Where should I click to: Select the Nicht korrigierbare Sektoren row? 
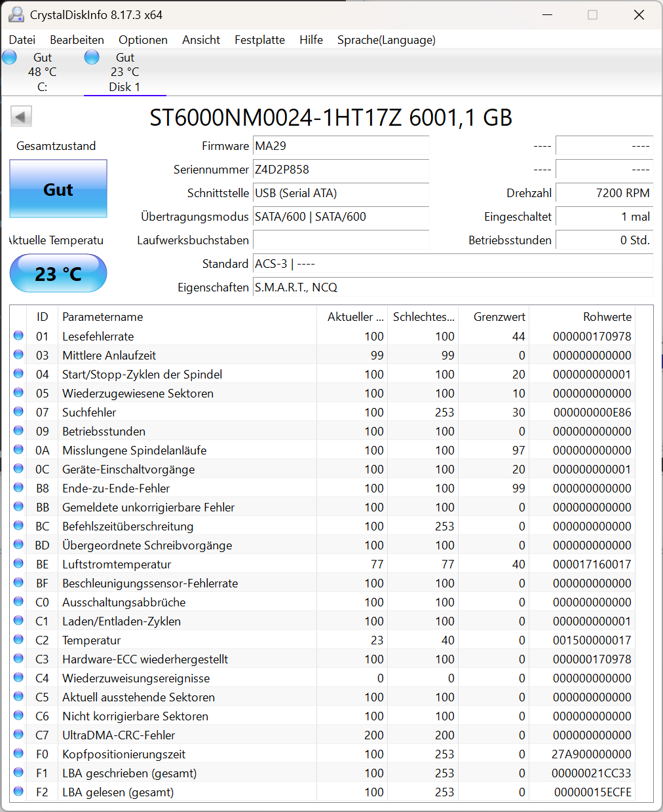[x=322, y=716]
